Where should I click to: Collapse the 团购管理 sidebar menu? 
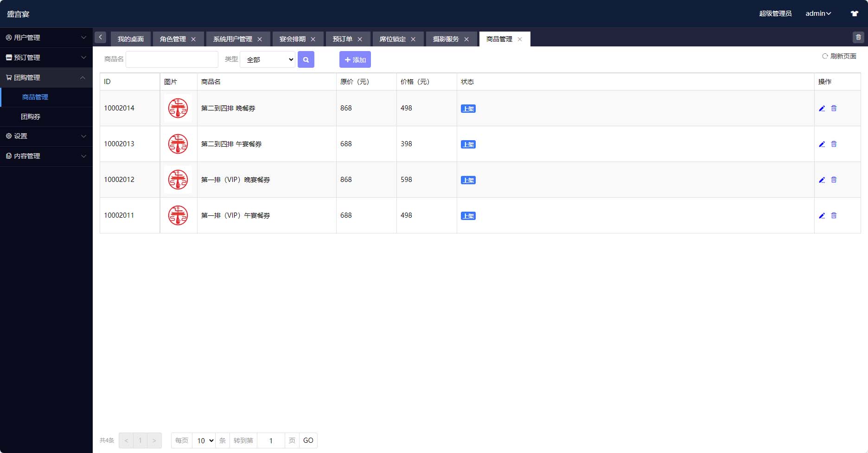click(46, 78)
